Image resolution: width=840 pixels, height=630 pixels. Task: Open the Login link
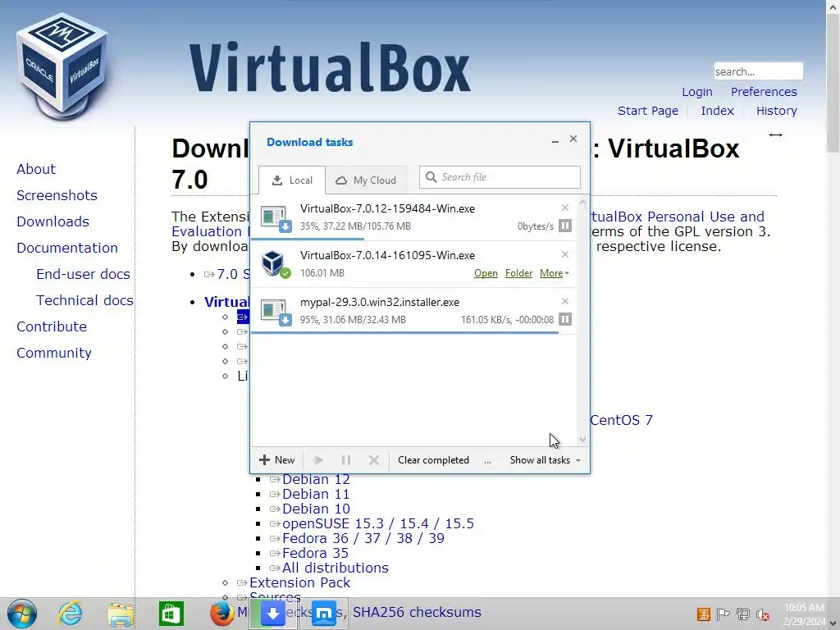click(697, 92)
